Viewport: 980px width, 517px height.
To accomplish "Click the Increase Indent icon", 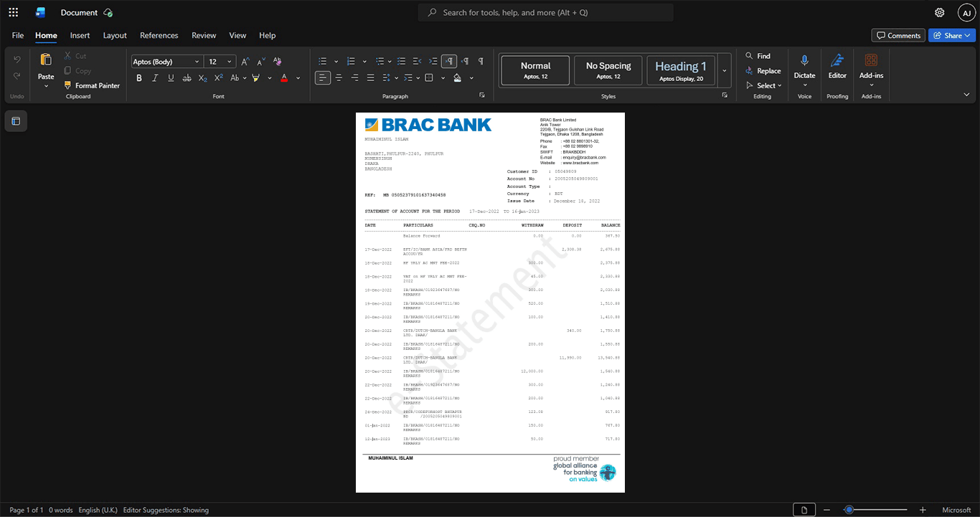I will pos(433,62).
